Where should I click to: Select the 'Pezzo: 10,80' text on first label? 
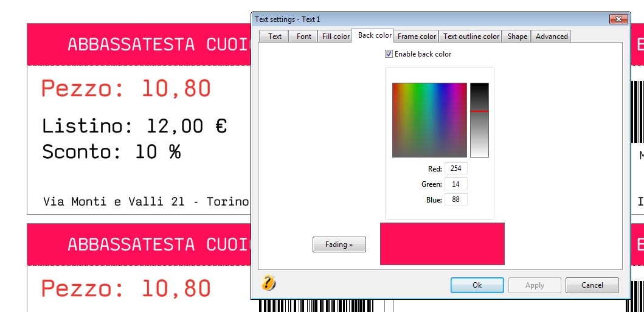126,88
